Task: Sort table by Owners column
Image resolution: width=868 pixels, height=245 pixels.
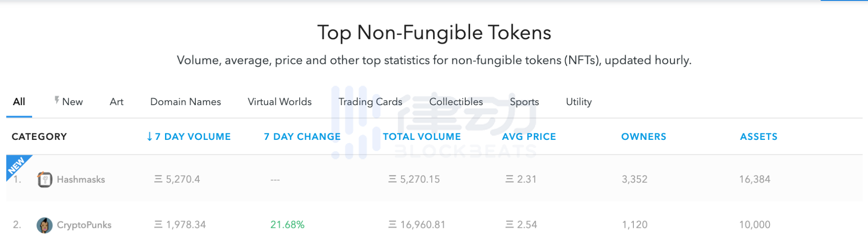Action: coord(644,137)
